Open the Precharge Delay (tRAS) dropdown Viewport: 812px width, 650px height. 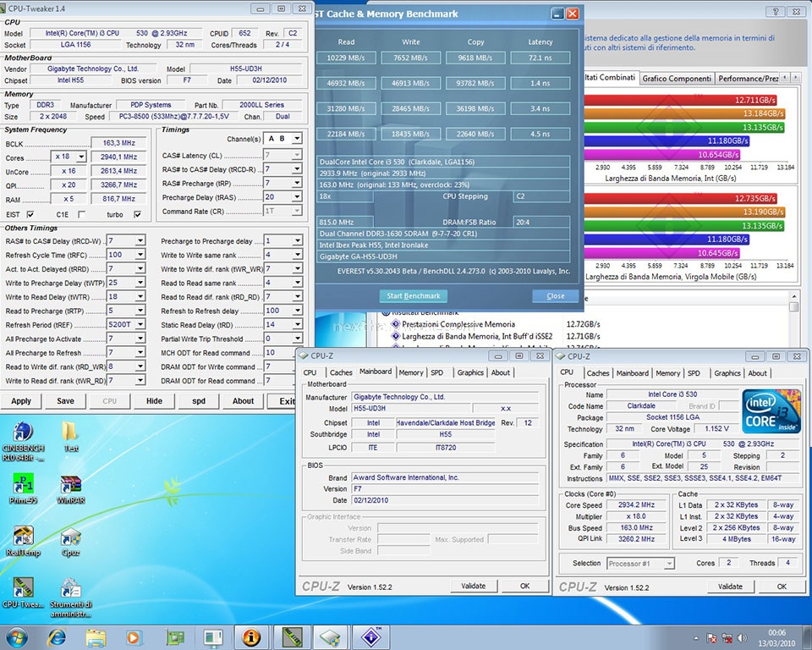pos(297,197)
